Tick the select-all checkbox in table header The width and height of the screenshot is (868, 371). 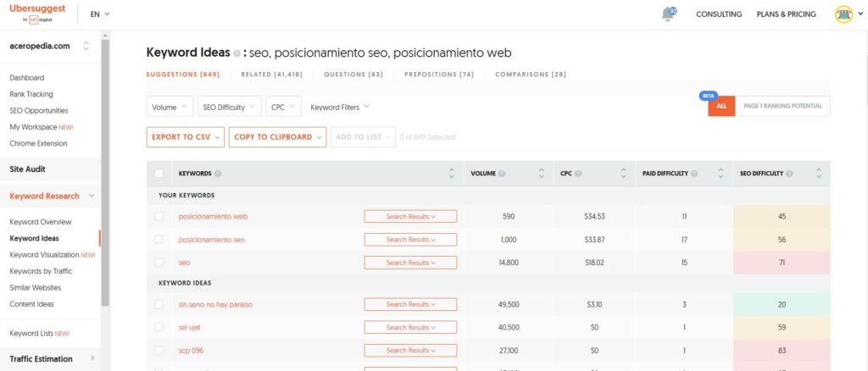pos(159,174)
